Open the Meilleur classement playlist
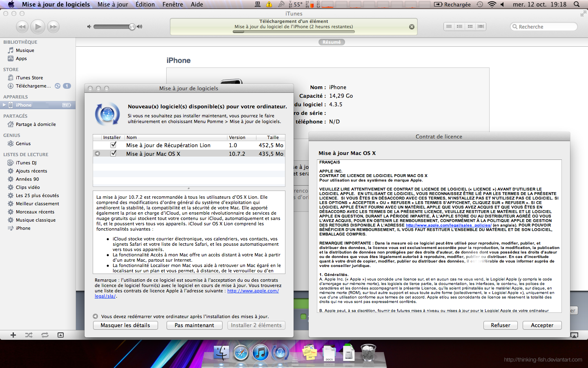Screen dimensions: 588x368 (x=37, y=204)
